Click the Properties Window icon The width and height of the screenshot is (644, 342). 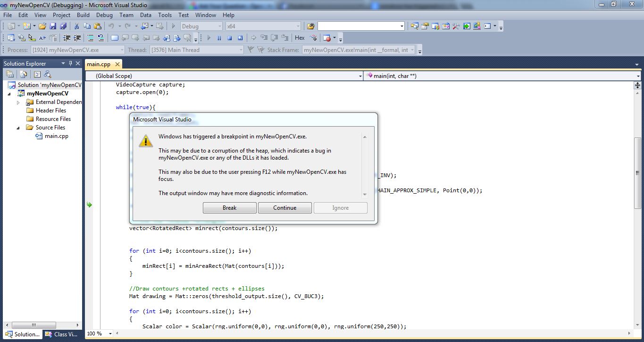click(x=425, y=26)
